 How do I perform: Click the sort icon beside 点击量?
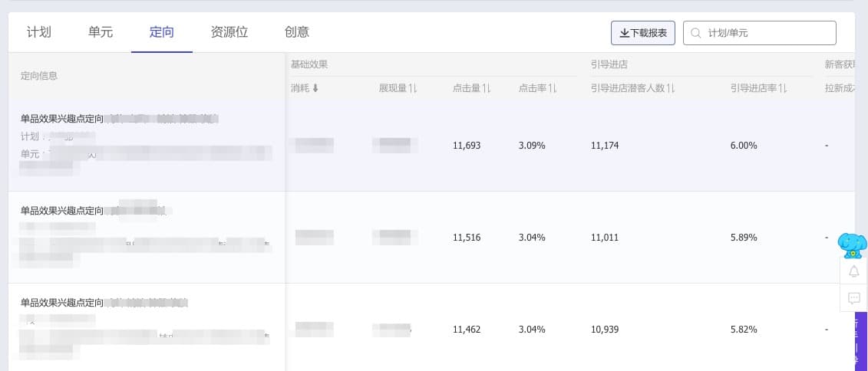487,88
